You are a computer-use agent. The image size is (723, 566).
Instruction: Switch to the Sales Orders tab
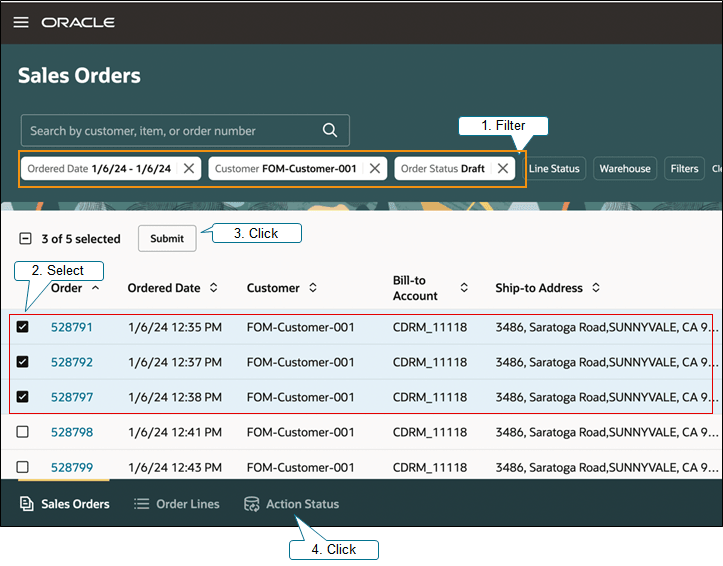click(x=65, y=504)
